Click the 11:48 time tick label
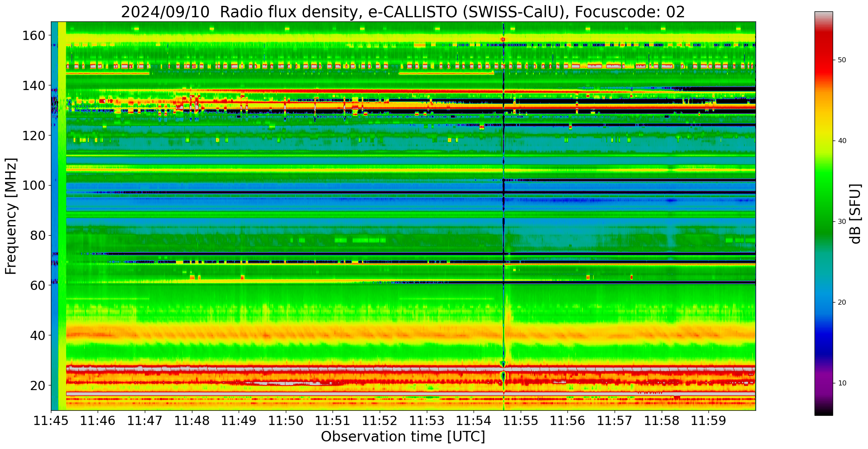This screenshot has height=449, width=868. [x=192, y=421]
